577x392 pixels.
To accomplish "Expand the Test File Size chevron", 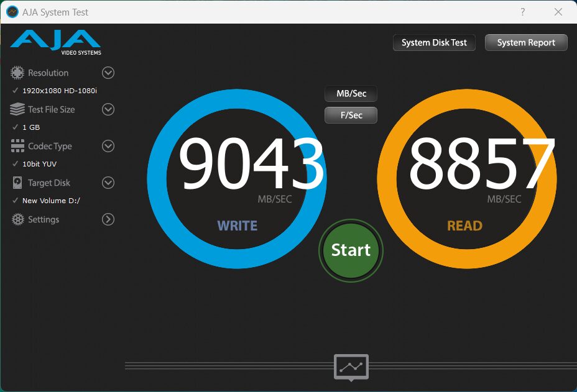I will click(108, 109).
